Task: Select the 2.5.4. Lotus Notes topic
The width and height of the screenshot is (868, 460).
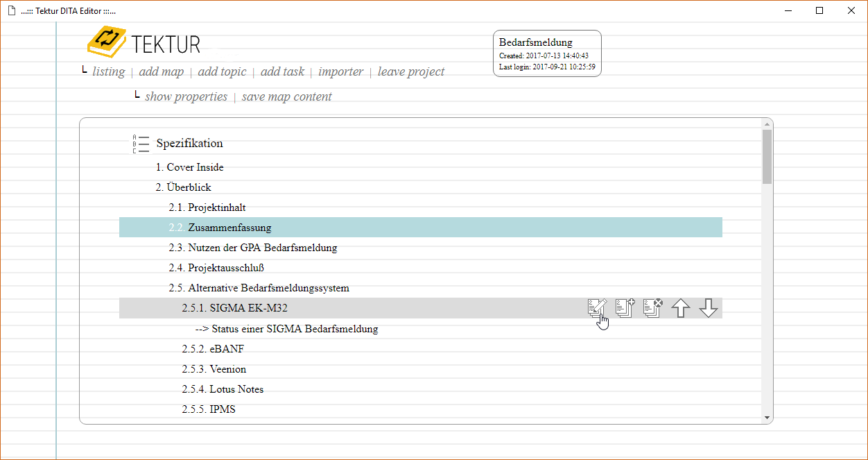Action: point(236,389)
